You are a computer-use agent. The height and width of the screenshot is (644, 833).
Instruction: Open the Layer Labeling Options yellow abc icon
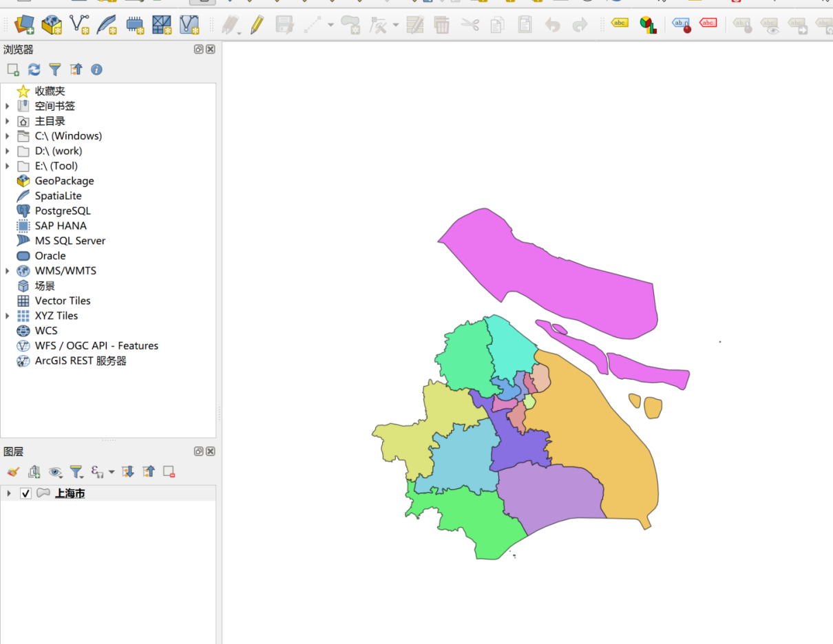point(619,23)
